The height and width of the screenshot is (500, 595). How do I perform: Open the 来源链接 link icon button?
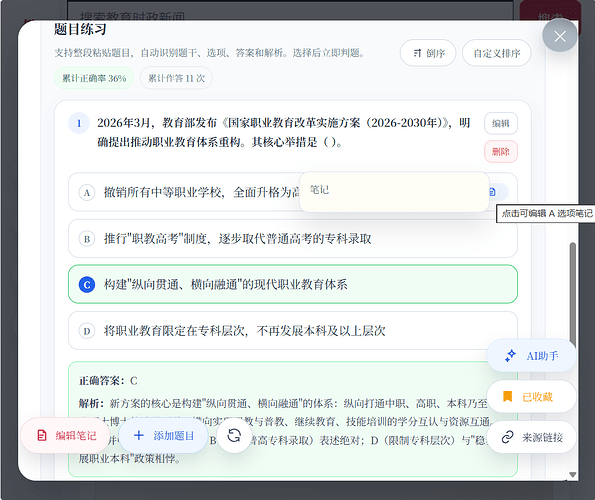click(531, 437)
